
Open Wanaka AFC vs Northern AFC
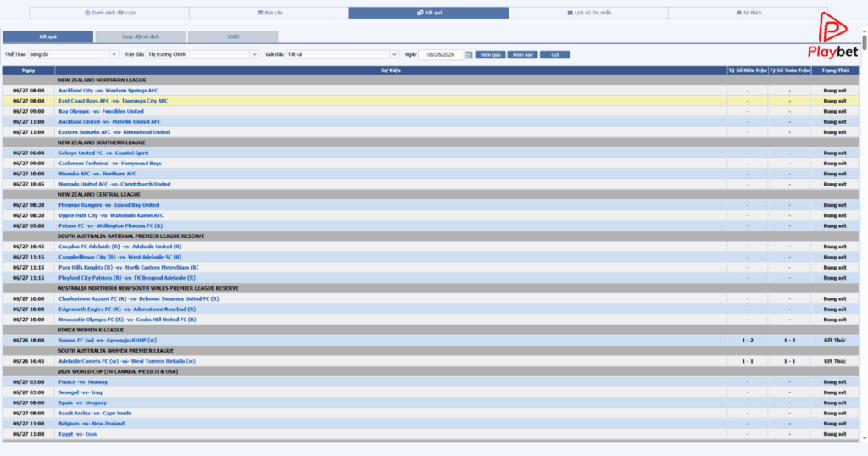97,174
